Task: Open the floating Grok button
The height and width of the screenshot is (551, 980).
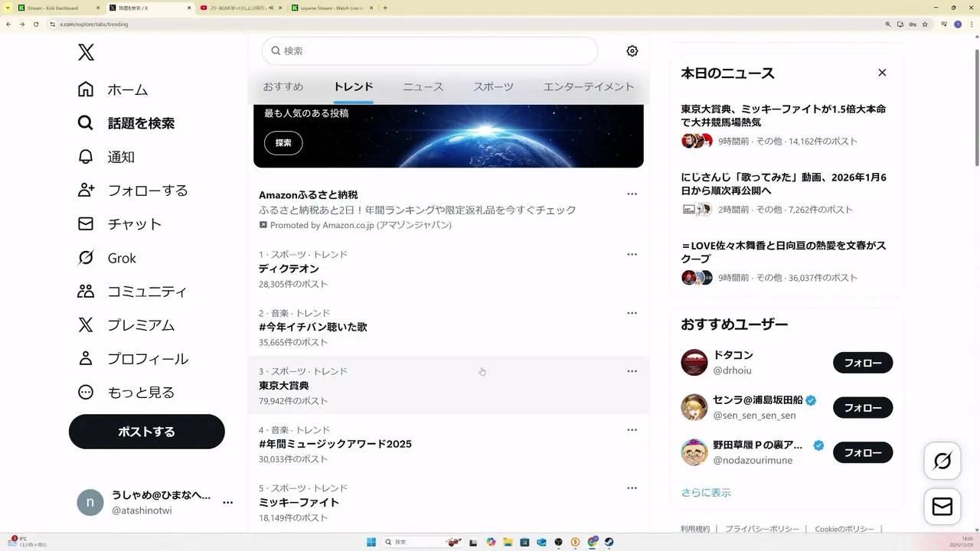Action: click(942, 461)
